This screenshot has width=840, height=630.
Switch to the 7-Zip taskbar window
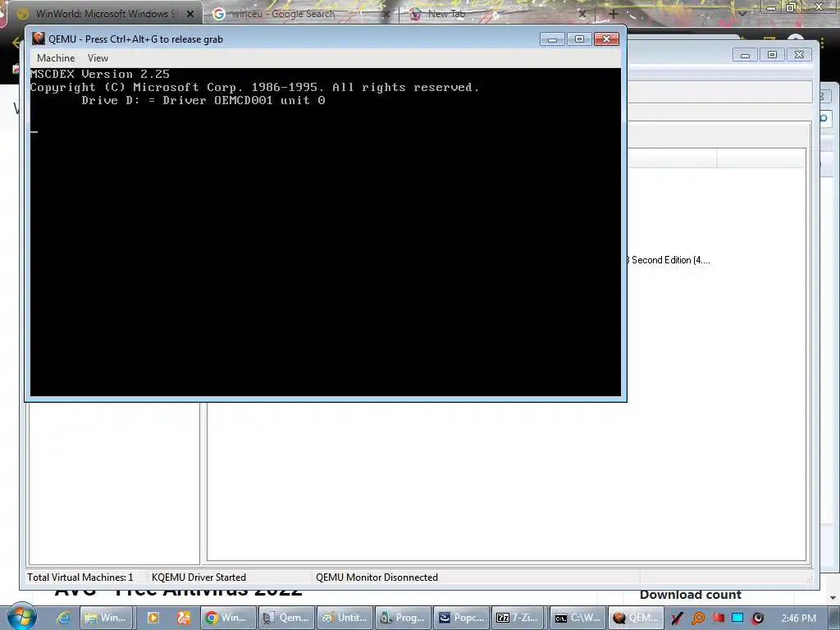tap(518, 618)
